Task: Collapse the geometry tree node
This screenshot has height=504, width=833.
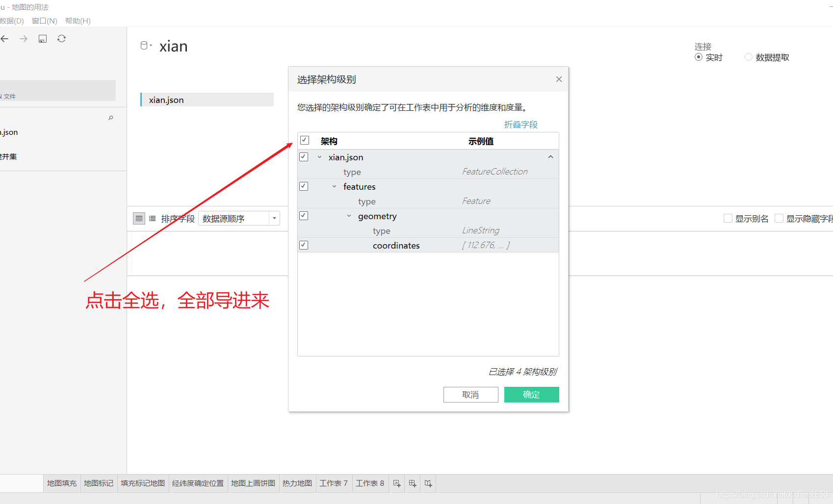Action: [349, 216]
